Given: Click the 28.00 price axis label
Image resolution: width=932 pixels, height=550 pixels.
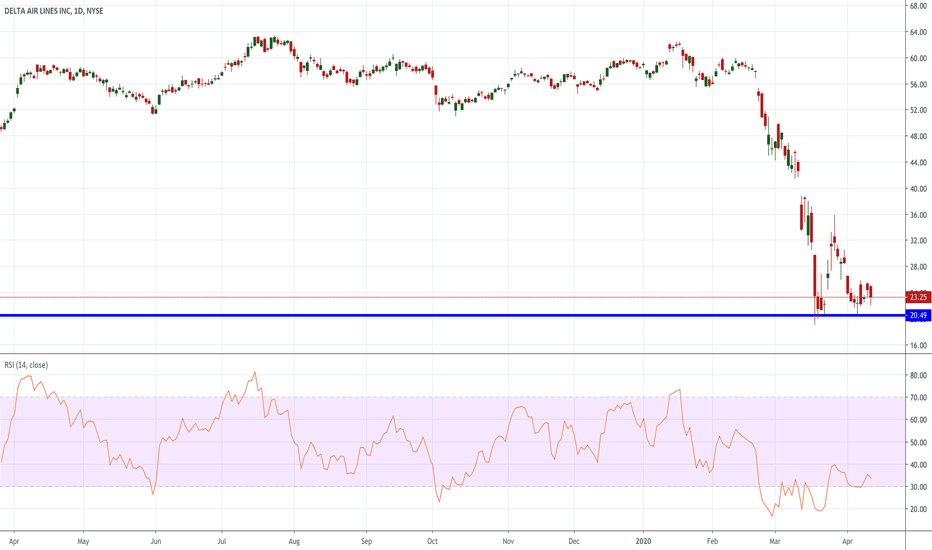Looking at the screenshot, I should pos(918,267).
